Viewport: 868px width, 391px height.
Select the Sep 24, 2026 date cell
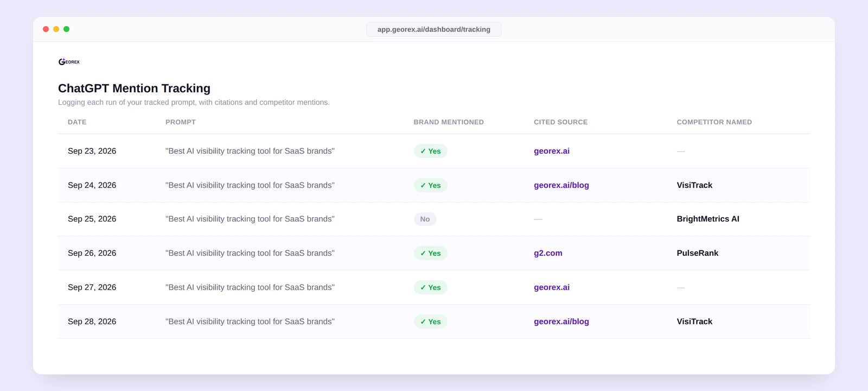[92, 185]
